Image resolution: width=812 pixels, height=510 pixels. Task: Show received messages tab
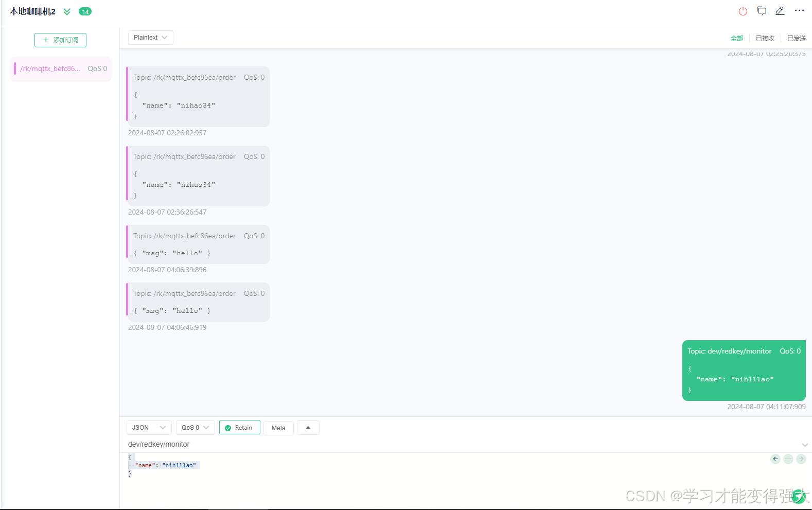765,38
